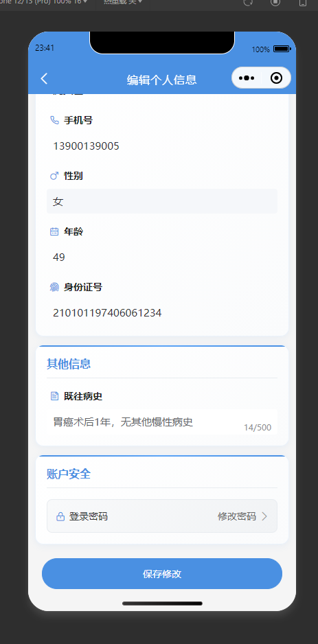This screenshot has width=318, height=644.
Task: Click the 23:41 status bar time
Action: (x=45, y=47)
